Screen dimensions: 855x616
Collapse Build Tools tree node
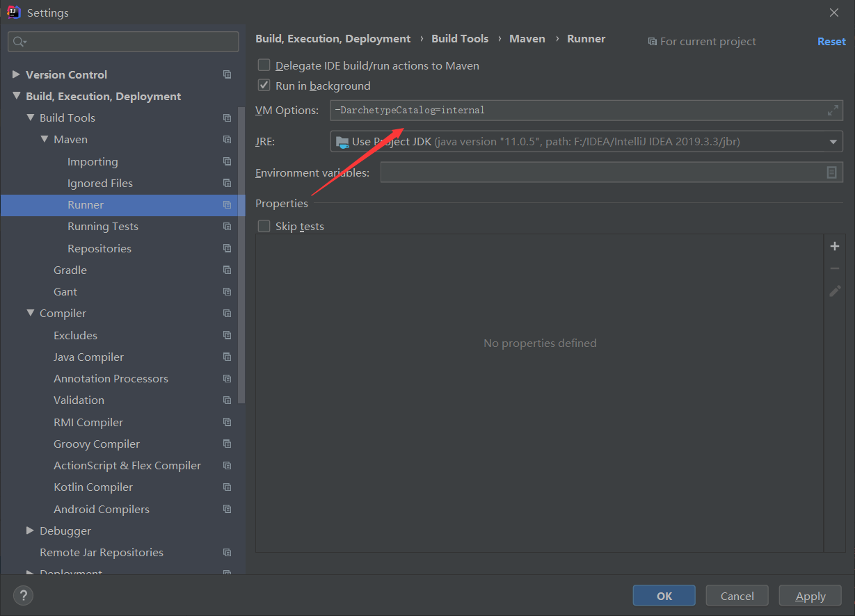(30, 117)
